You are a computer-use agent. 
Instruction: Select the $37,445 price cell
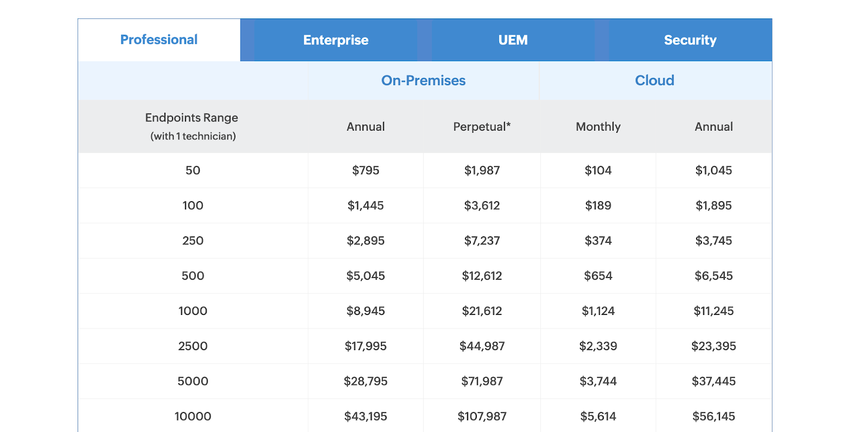pyautogui.click(x=713, y=381)
